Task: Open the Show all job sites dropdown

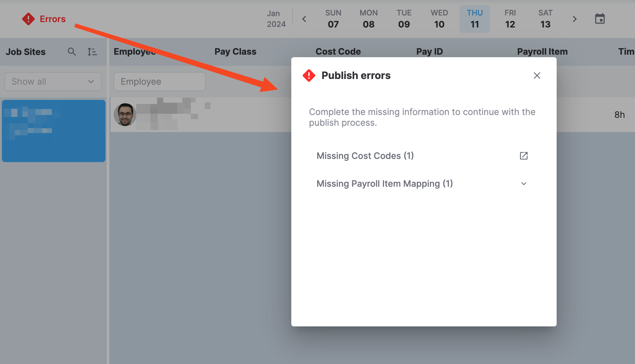Action: pos(52,81)
